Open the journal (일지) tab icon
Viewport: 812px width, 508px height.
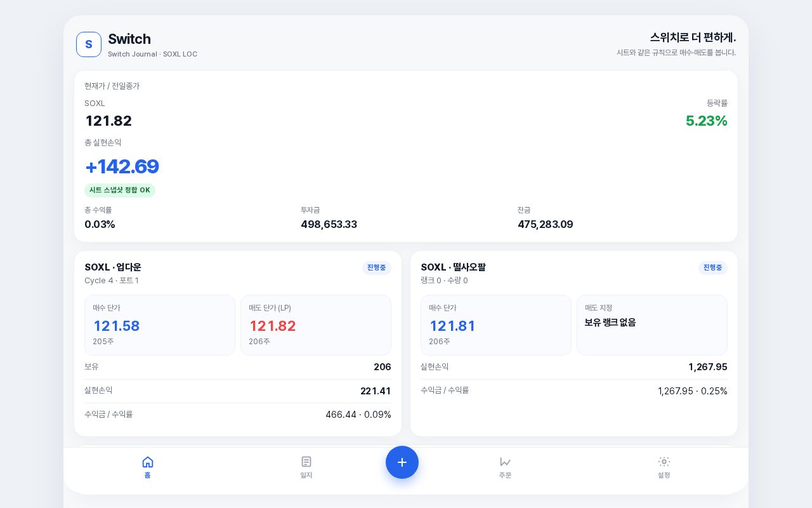point(306,462)
